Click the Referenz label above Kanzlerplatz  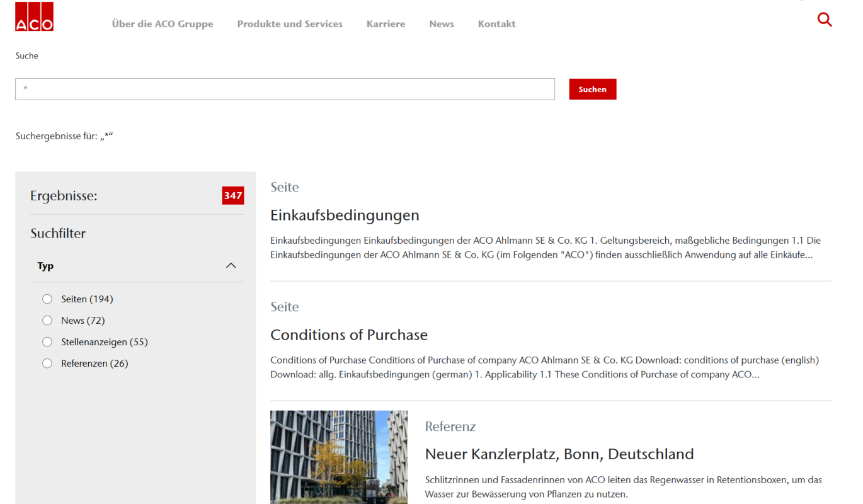(x=450, y=427)
